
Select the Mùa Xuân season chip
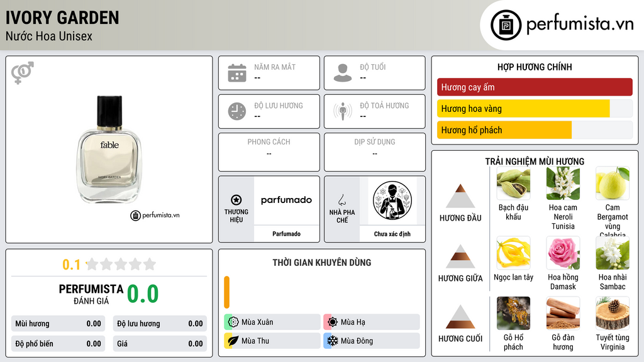coord(272,322)
